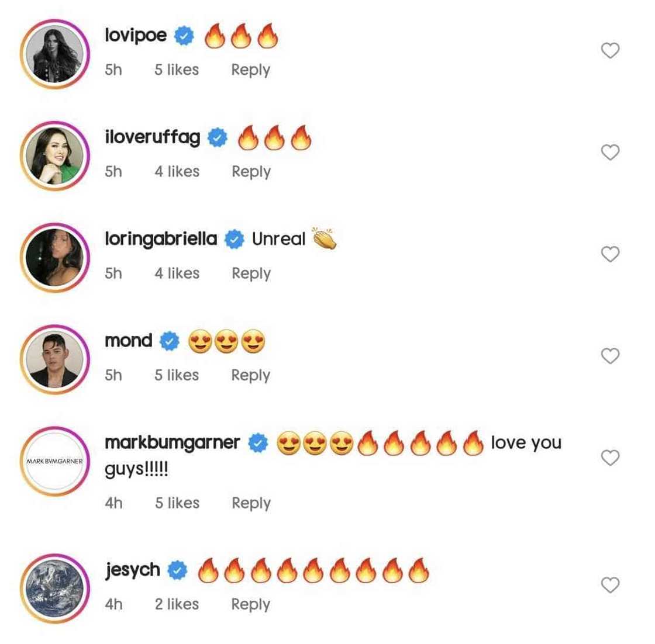
Task: Click the verified badge next to mond
Action: pyautogui.click(x=168, y=340)
